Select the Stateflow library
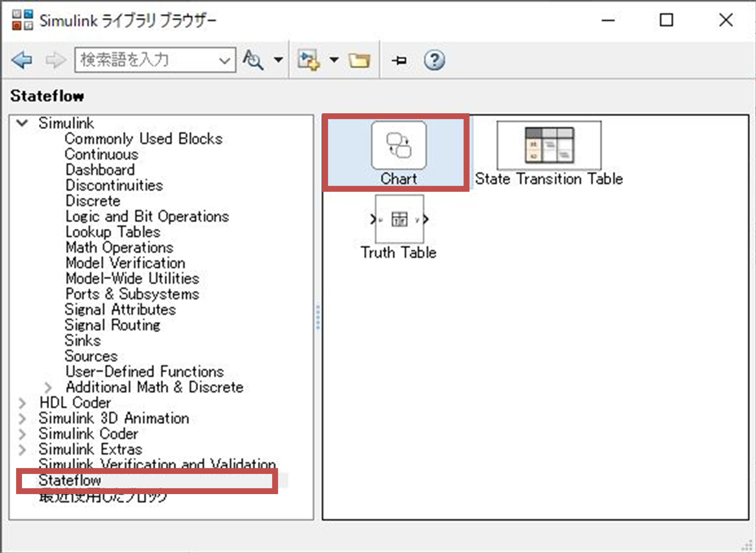The image size is (756, 553). pos(70,480)
